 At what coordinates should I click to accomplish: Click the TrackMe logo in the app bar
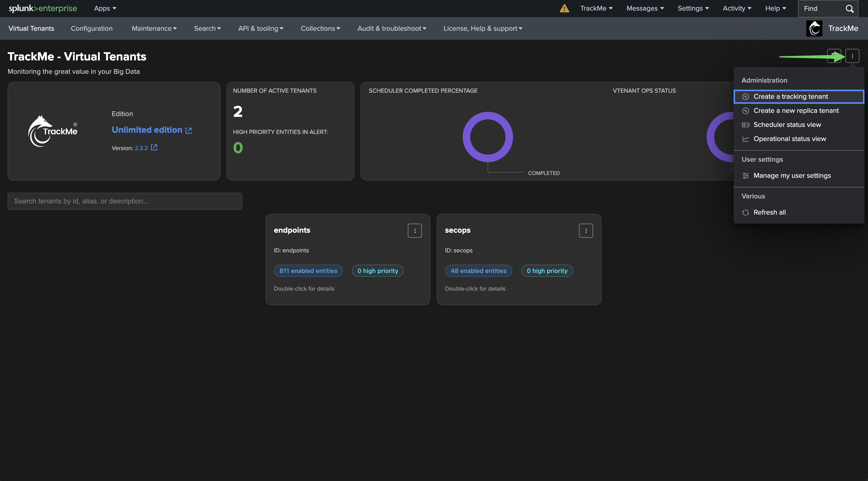coord(814,28)
